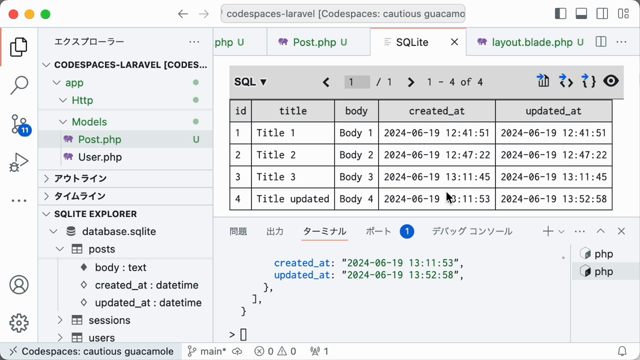Toggle the eye visibility icon in SQLite toolbar
The height and width of the screenshot is (360, 640).
[611, 81]
